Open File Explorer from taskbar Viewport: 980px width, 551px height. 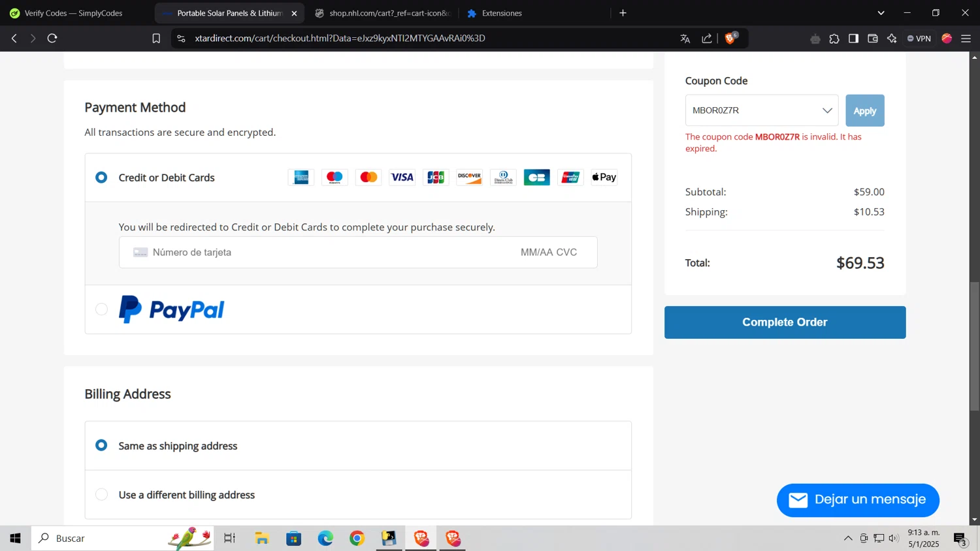262,538
